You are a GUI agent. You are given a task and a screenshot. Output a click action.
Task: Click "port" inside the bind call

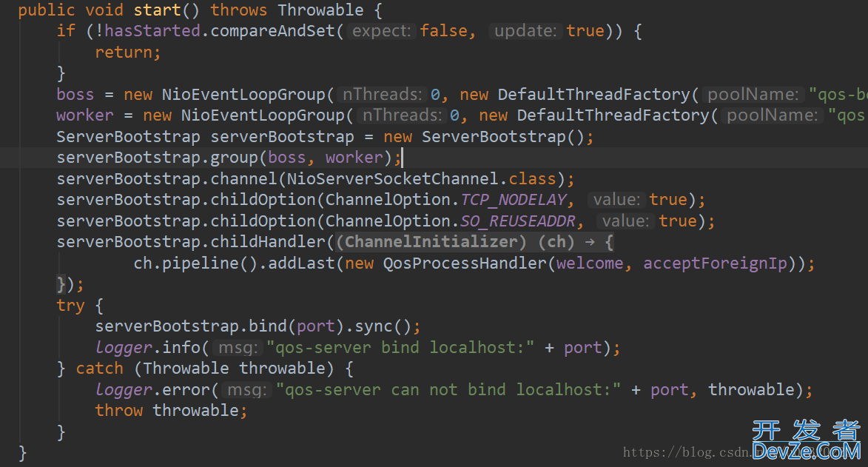[x=315, y=326]
